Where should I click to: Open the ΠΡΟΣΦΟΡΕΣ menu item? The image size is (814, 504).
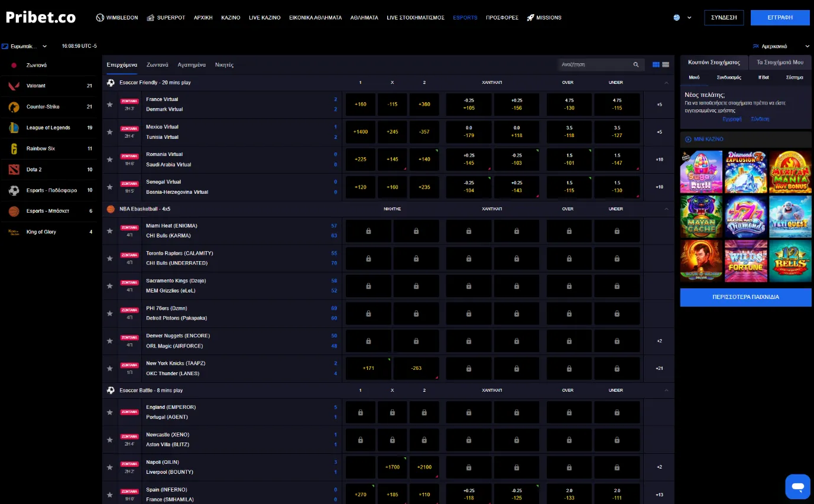(502, 18)
